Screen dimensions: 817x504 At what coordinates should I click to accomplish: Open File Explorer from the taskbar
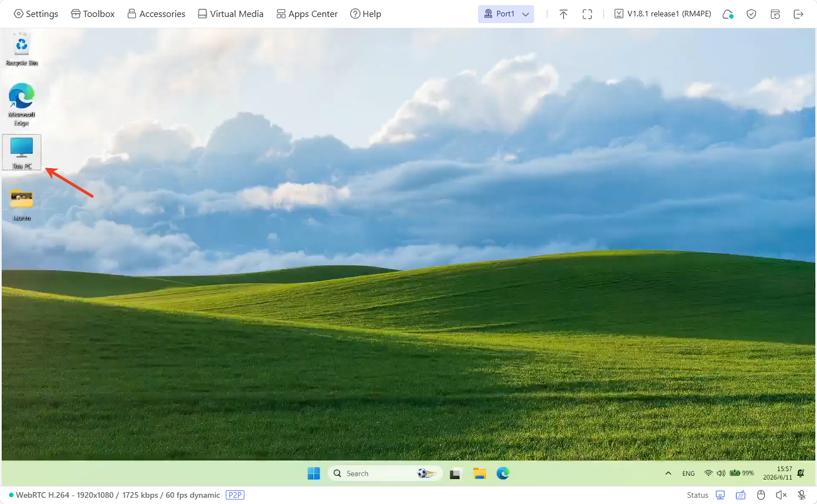[480, 473]
